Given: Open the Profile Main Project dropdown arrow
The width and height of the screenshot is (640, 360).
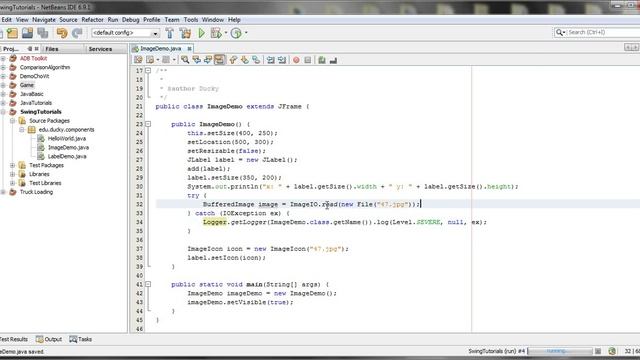Looking at the screenshot, I should [x=246, y=33].
